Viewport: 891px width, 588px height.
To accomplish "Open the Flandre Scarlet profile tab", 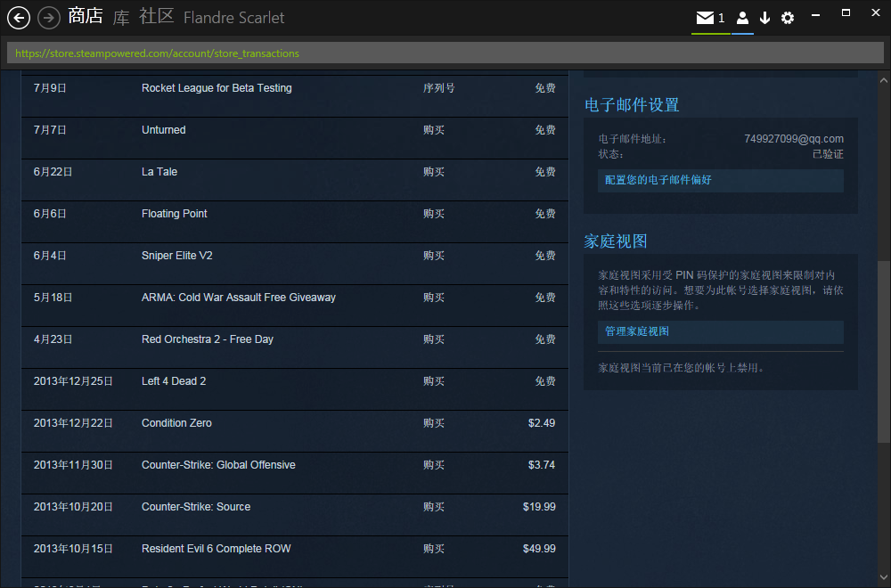I will pyautogui.click(x=233, y=18).
